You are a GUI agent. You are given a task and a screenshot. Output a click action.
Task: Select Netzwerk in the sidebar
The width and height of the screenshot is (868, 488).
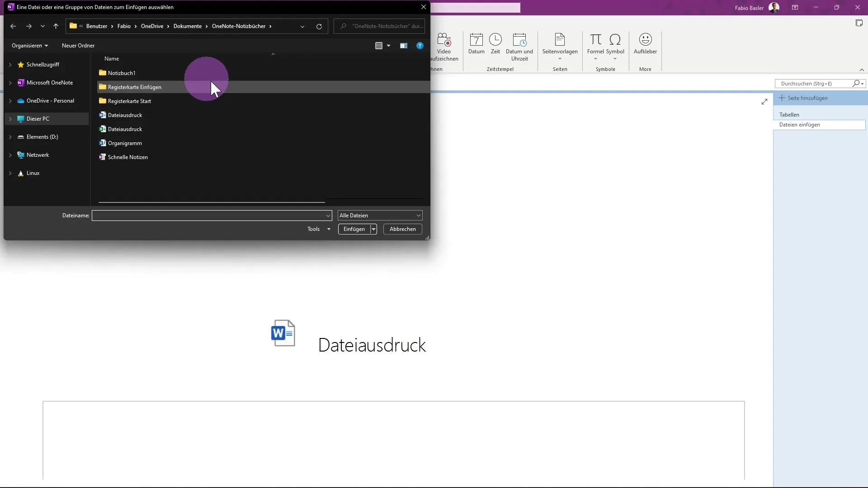(38, 155)
